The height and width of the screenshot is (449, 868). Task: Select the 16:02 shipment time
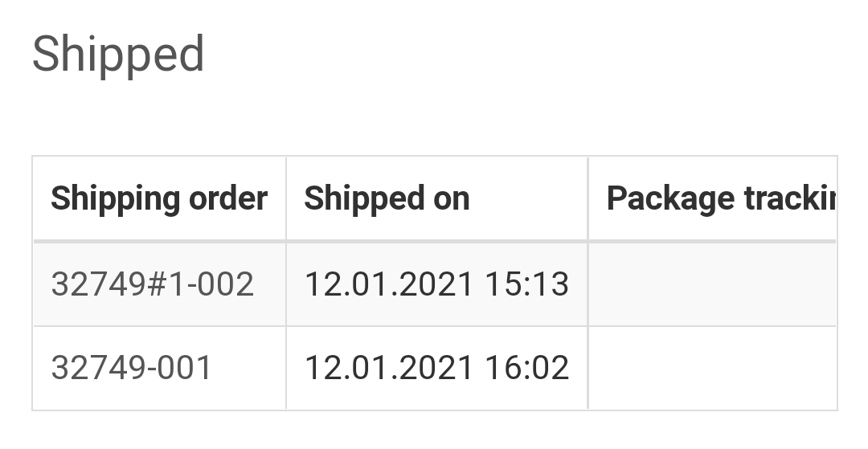tap(527, 368)
